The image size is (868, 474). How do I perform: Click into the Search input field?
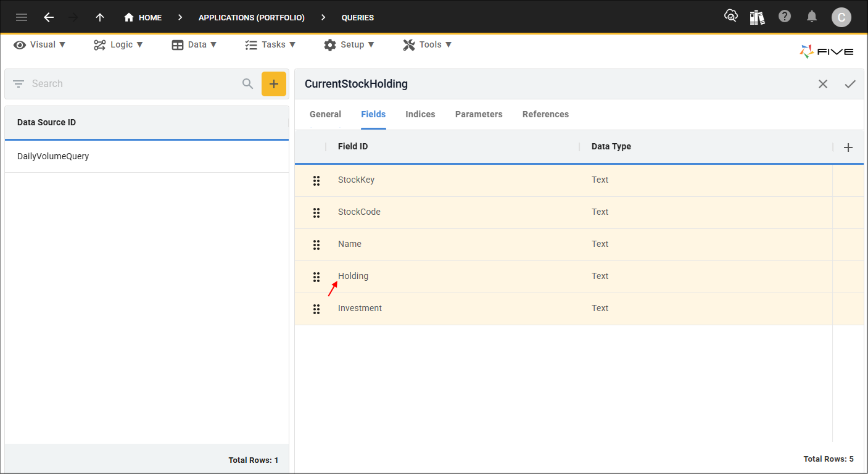[133, 84]
